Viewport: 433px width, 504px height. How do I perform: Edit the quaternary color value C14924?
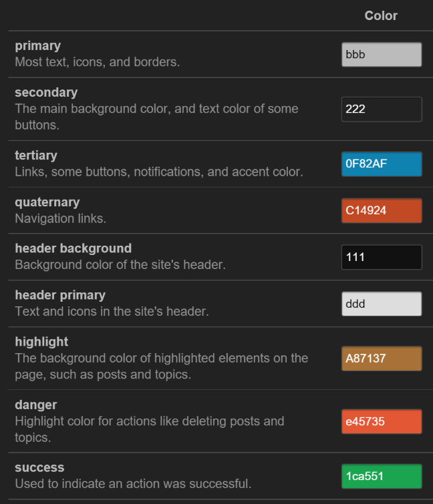[x=381, y=211]
